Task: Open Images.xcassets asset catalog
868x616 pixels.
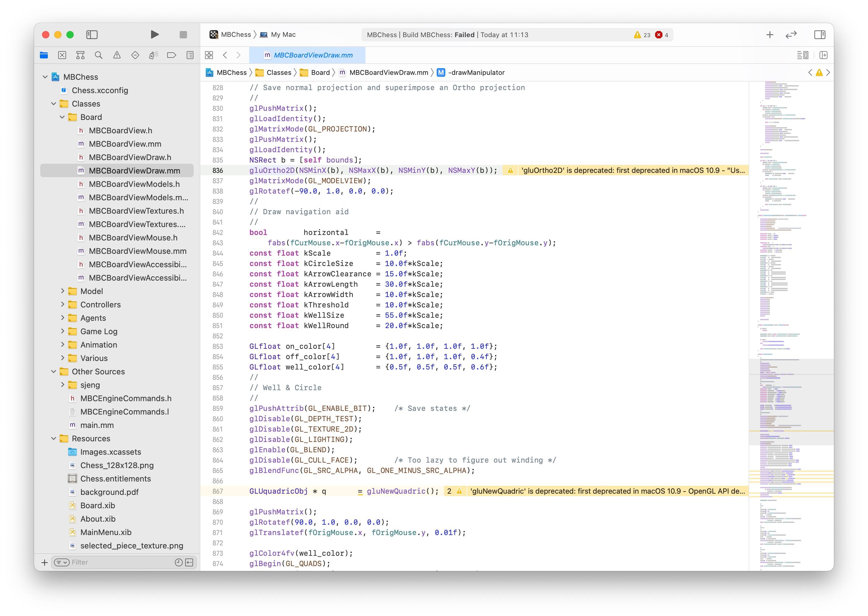Action: 117,452
